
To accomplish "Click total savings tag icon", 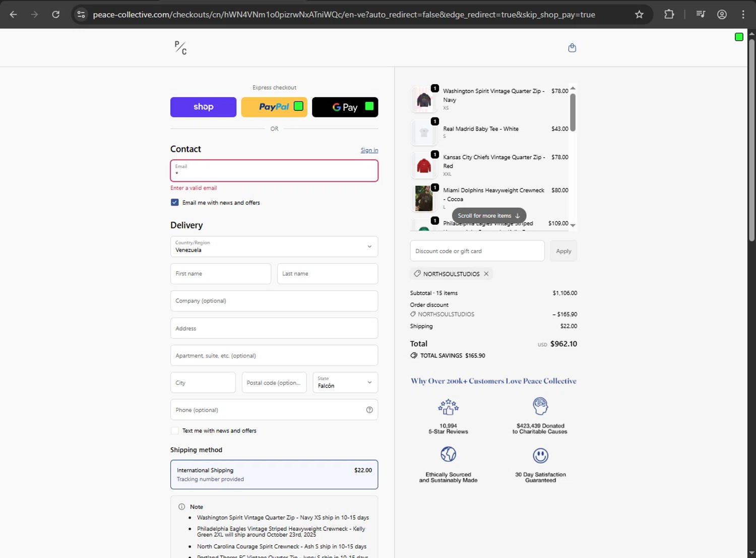I will [x=414, y=355].
